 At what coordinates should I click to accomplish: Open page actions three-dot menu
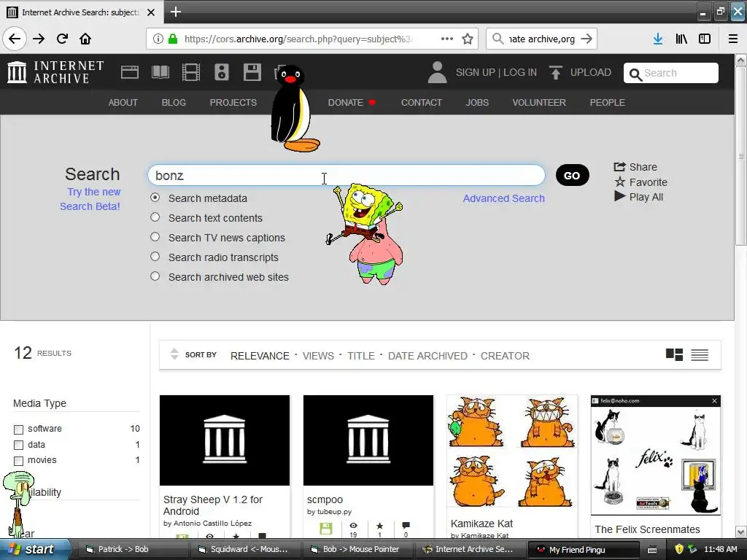point(447,39)
